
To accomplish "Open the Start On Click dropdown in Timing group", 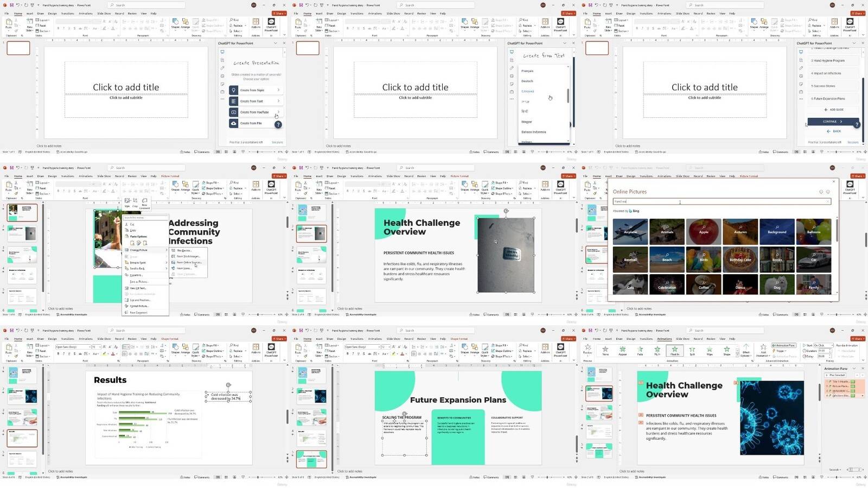I will [822, 345].
